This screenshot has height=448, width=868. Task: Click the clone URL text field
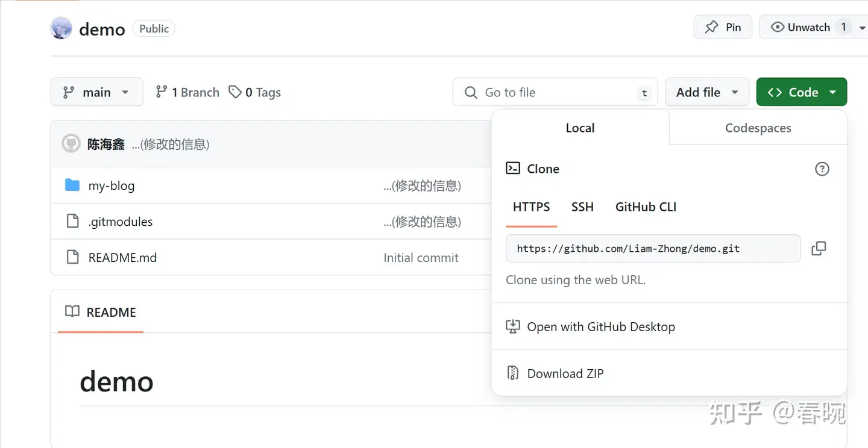click(653, 249)
